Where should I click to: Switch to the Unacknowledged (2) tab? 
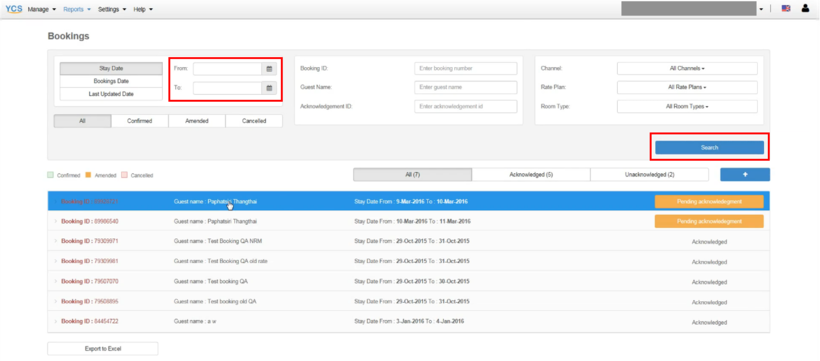point(650,175)
